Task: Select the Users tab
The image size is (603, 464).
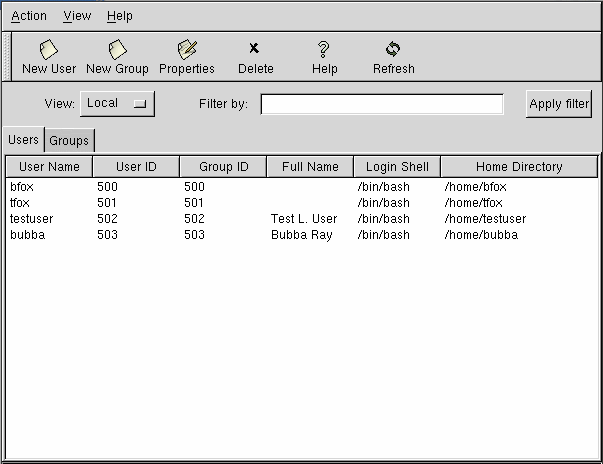Action: pos(23,140)
